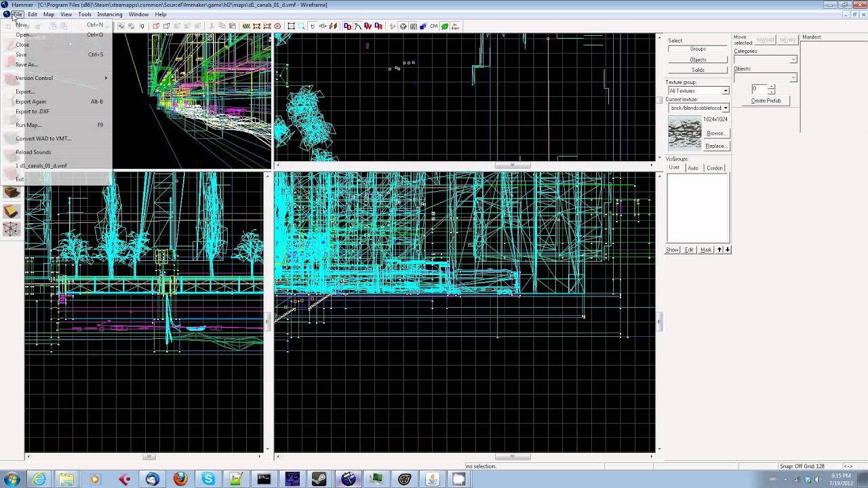Click the bottom-right viewport horizontal scrollbar thumb

point(512,456)
